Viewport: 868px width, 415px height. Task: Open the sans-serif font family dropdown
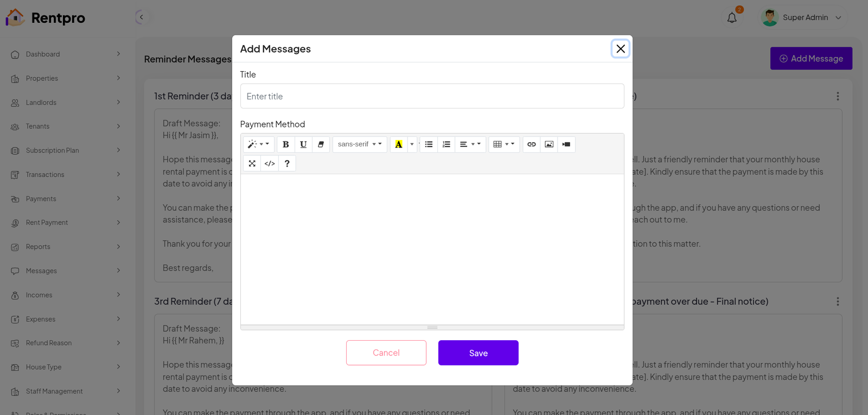[x=359, y=144]
